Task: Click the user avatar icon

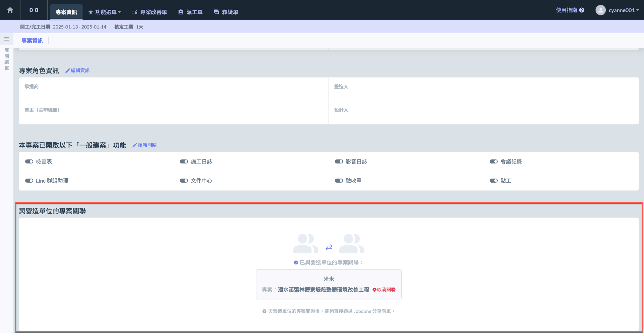Action: coord(600,10)
